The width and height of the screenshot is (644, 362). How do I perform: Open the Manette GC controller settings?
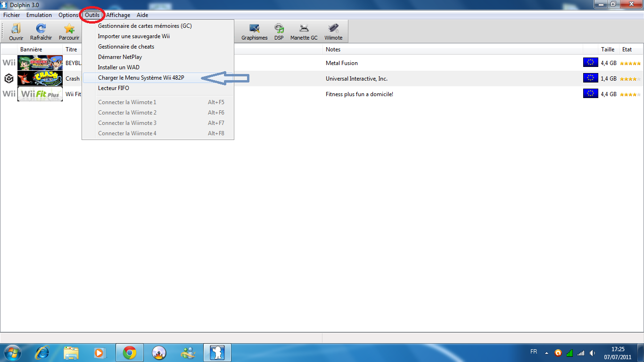click(x=304, y=32)
